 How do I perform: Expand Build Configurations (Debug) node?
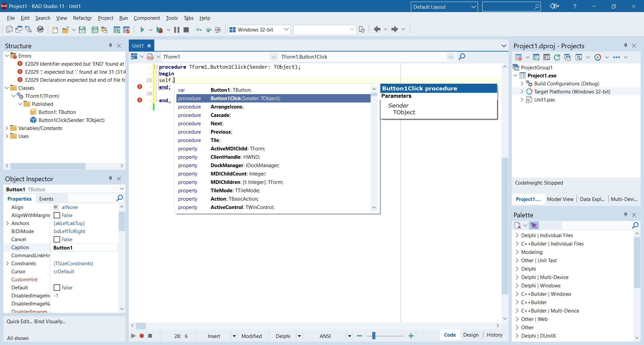tap(522, 84)
